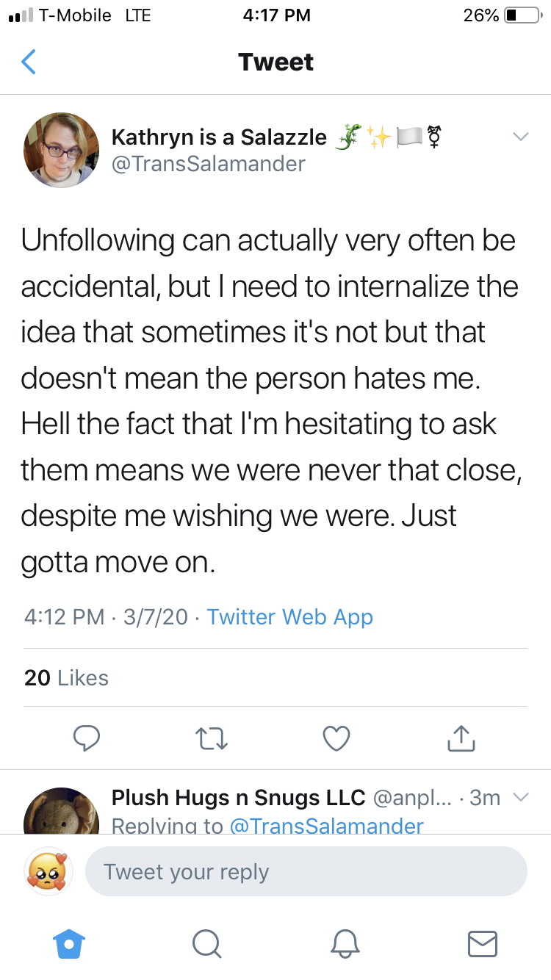
Task: Tap the Kathryn is a Salazzle display name
Action: tap(219, 137)
